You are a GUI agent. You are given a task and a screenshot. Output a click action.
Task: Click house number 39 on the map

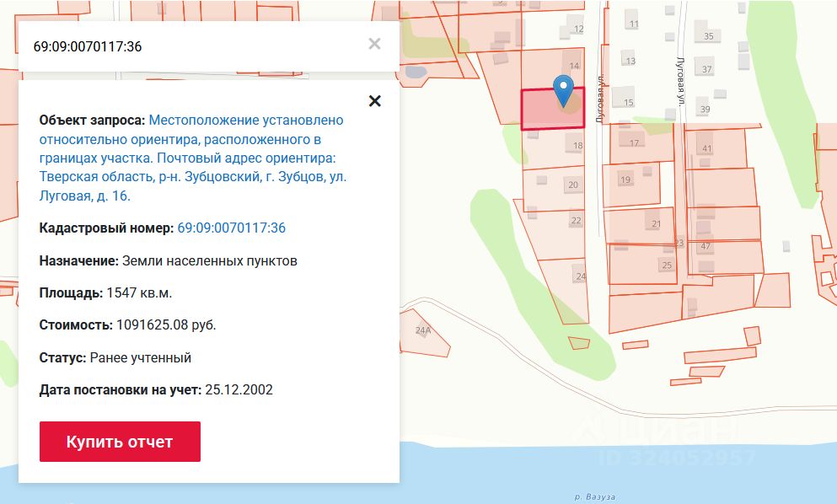[x=706, y=110]
